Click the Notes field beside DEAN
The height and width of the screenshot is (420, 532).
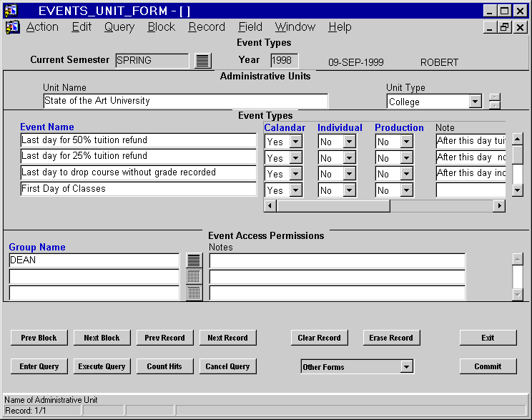click(x=338, y=260)
